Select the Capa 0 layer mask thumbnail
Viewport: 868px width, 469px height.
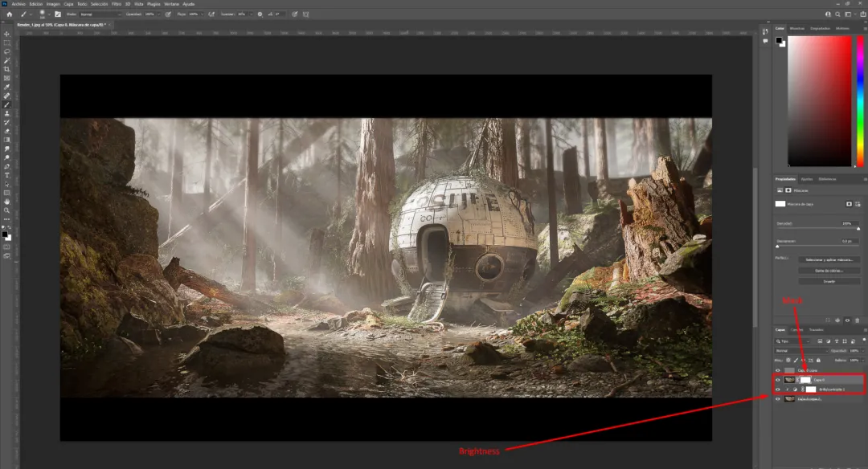[x=805, y=380]
